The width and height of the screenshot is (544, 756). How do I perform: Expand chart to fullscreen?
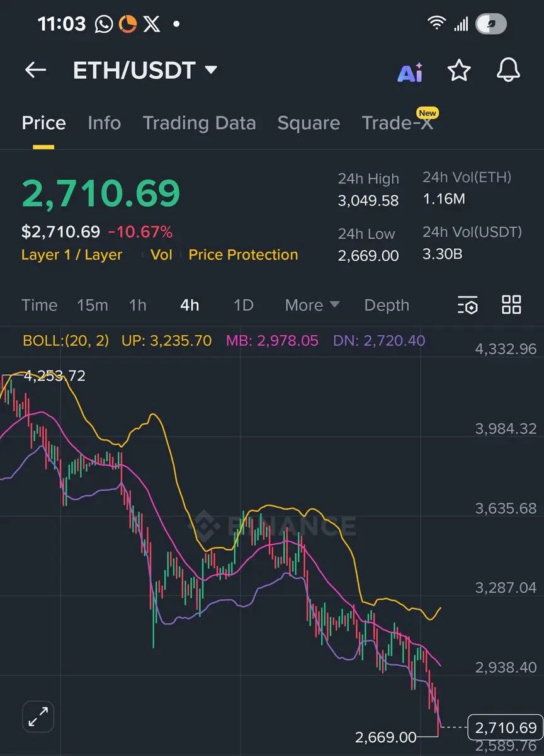(38, 717)
